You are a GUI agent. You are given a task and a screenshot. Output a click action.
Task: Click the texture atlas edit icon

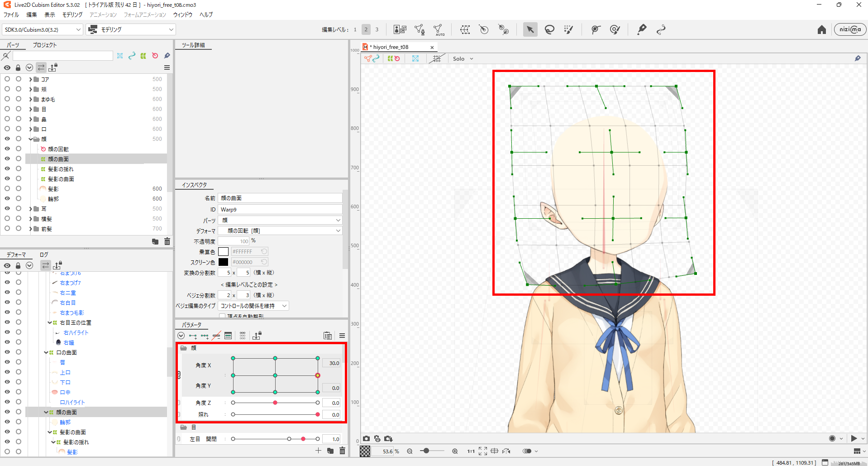400,29
